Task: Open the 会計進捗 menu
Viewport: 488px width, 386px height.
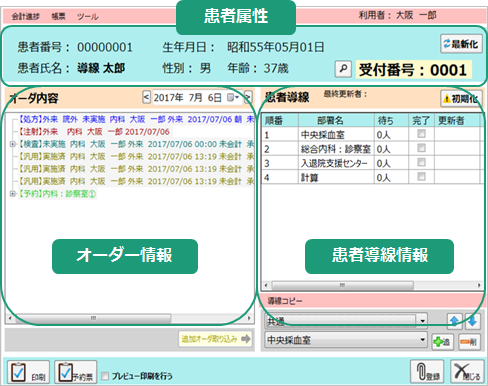Action: (26, 16)
